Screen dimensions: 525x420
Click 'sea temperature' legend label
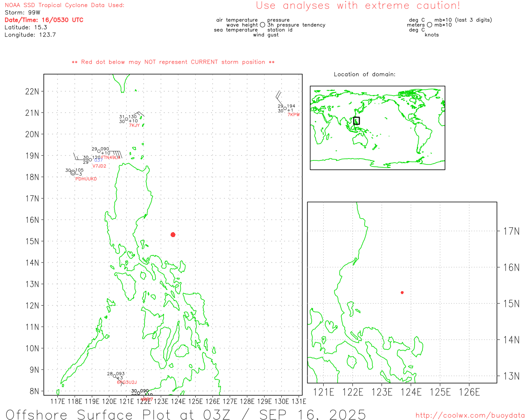(x=236, y=30)
